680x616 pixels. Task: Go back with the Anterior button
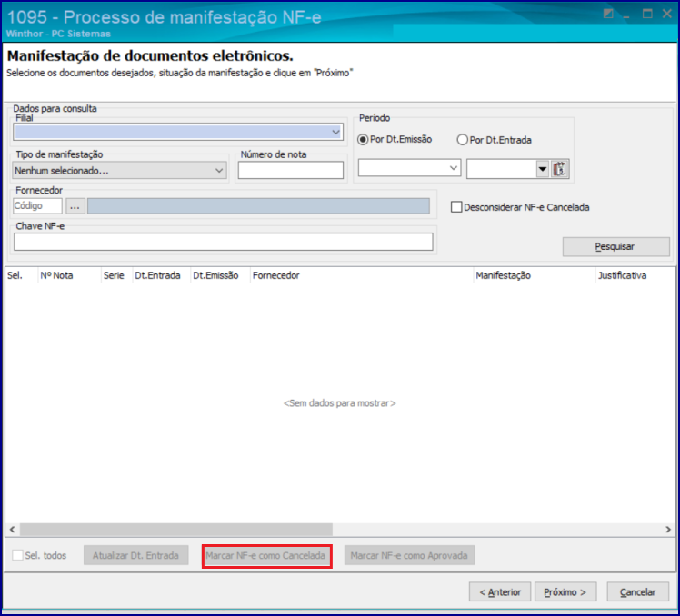[500, 591]
